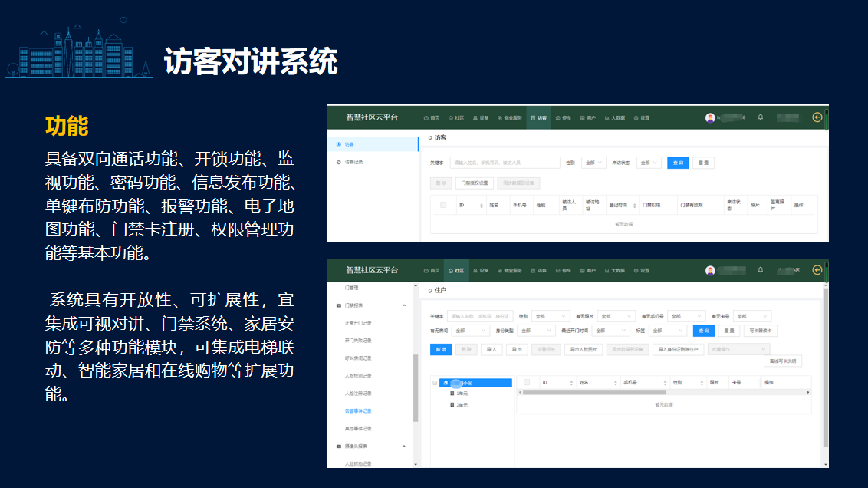This screenshot has height=488, width=868.
Task: Sort by 登记时间 column in 访客 table
Action: [x=634, y=206]
